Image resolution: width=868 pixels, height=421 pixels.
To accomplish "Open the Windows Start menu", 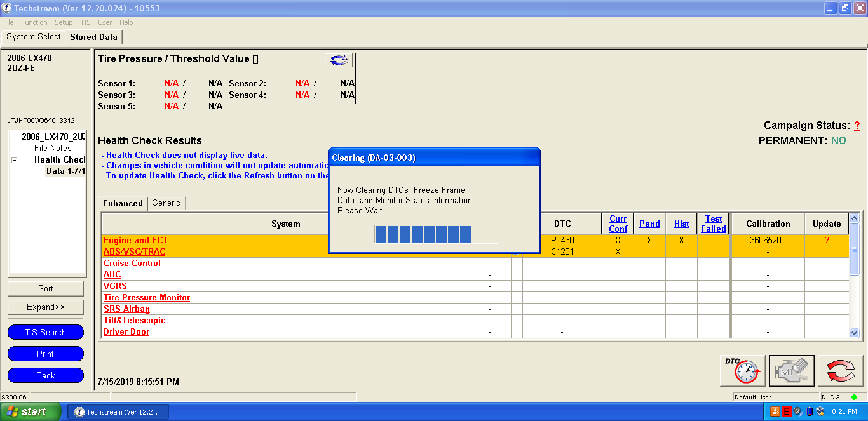I will coord(31,411).
